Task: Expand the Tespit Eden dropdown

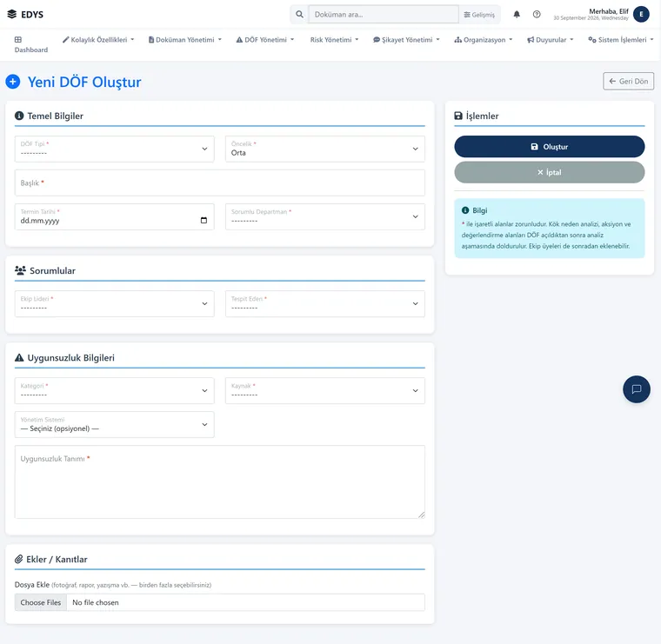Action: click(x=325, y=303)
